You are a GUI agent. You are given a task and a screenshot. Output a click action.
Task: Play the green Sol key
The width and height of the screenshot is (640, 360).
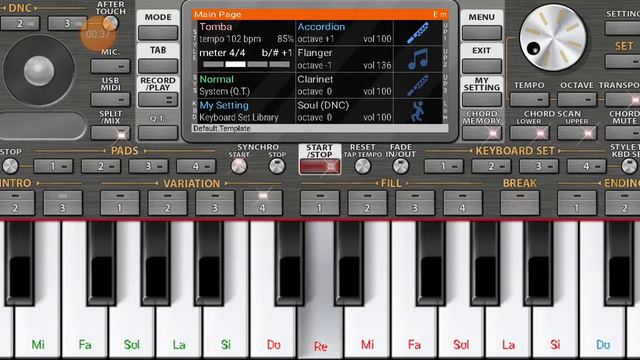click(x=132, y=327)
